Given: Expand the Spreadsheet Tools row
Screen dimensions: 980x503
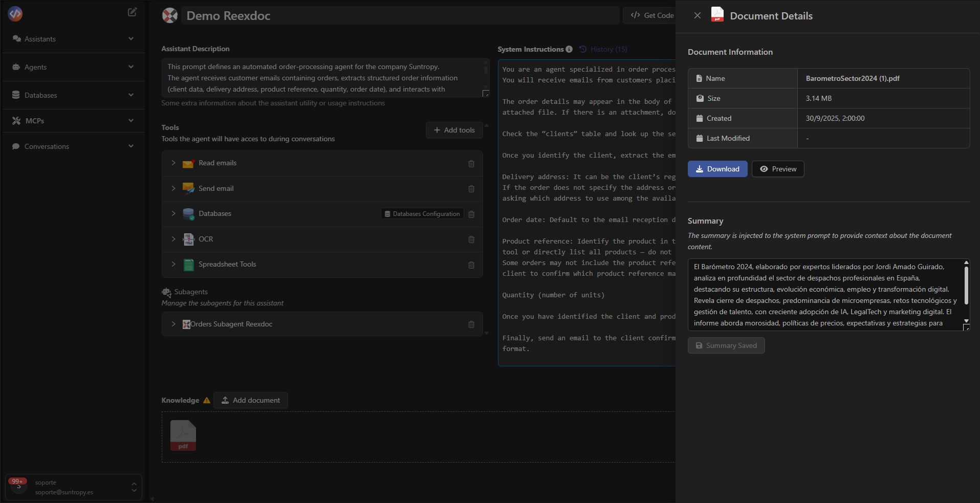Looking at the screenshot, I should (x=173, y=264).
